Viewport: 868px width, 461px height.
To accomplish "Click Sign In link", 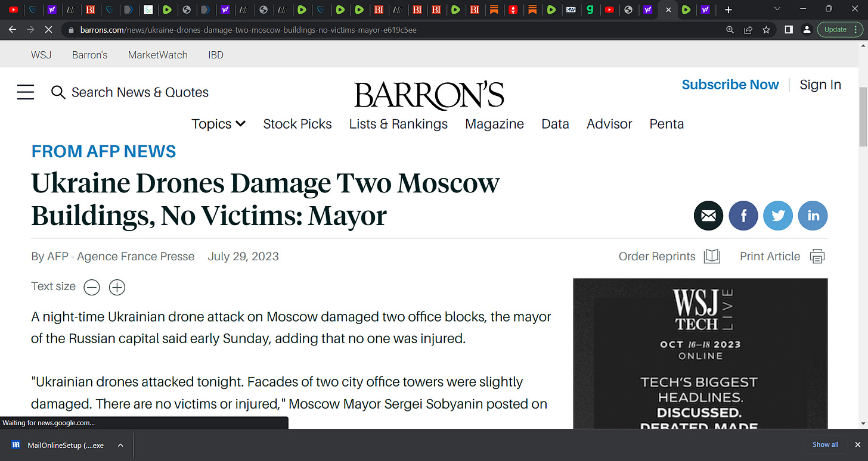I will [820, 85].
